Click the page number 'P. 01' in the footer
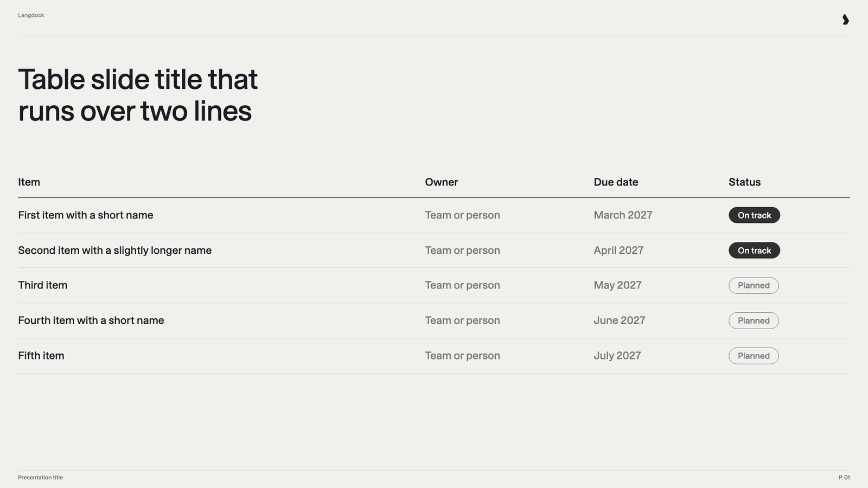868x488 pixels. [844, 478]
